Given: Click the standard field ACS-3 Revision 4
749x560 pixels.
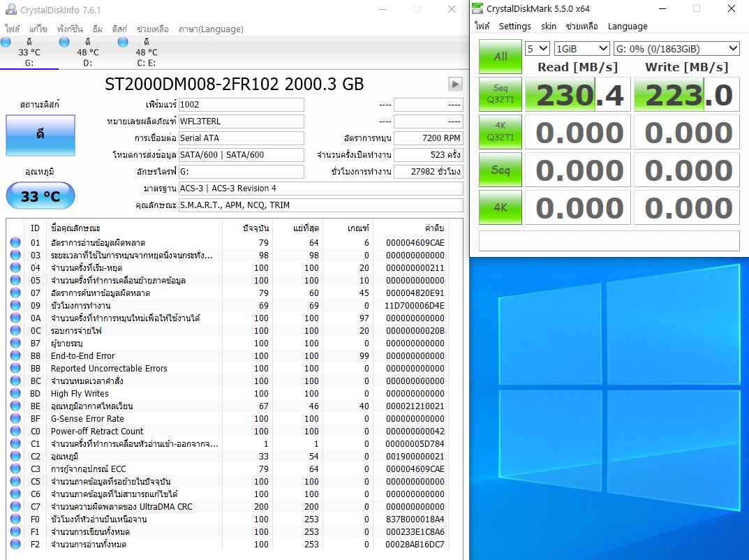Looking at the screenshot, I should click(320, 189).
